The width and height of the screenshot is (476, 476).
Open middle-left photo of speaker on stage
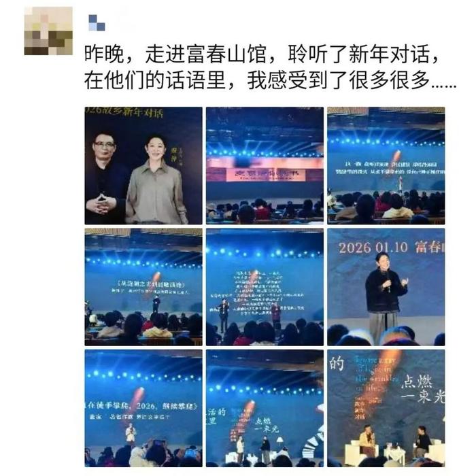point(143,287)
